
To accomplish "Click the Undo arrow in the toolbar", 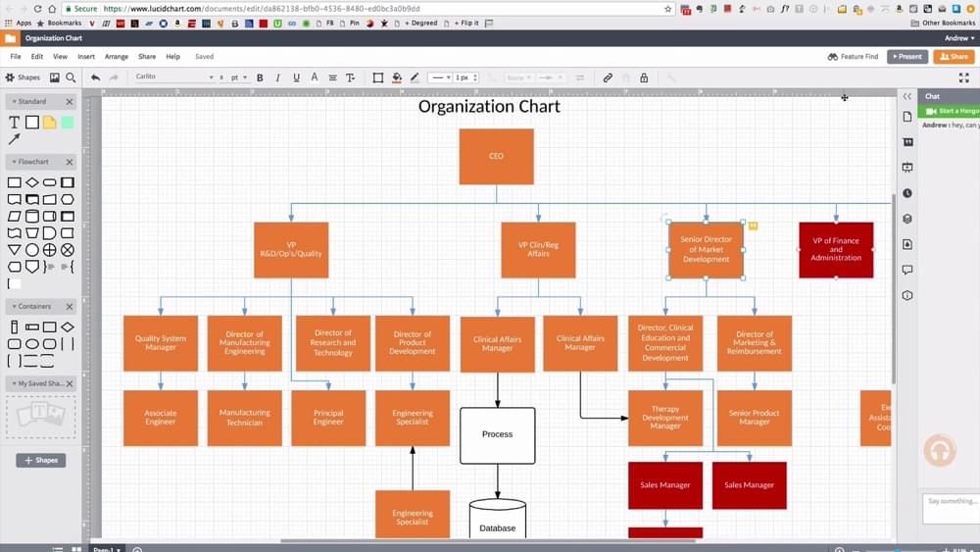I will click(95, 77).
